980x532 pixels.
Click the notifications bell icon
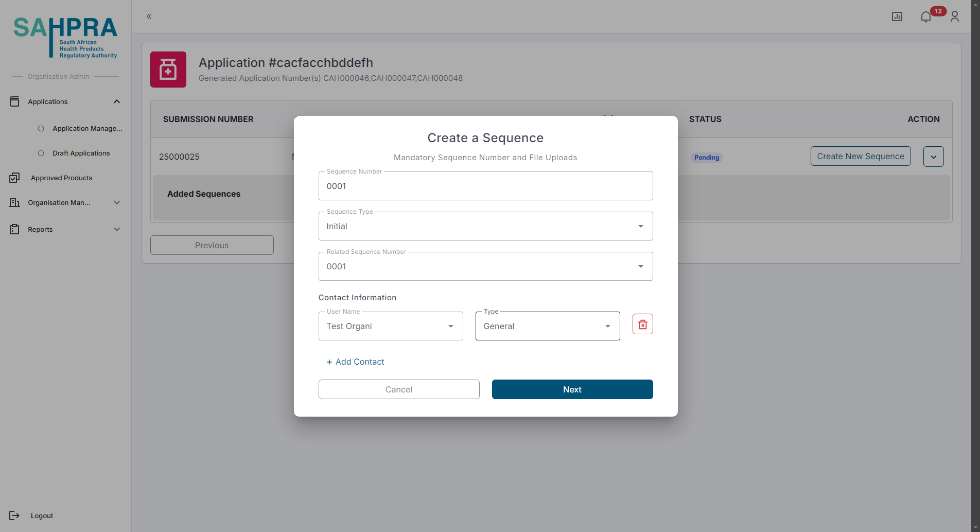coord(925,17)
